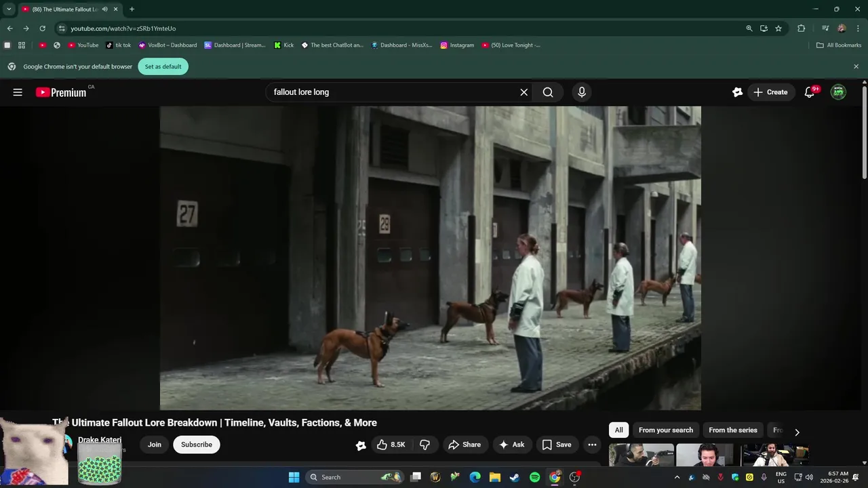The image size is (868, 488).
Task: Open Spotify from the taskbar
Action: coord(534,477)
